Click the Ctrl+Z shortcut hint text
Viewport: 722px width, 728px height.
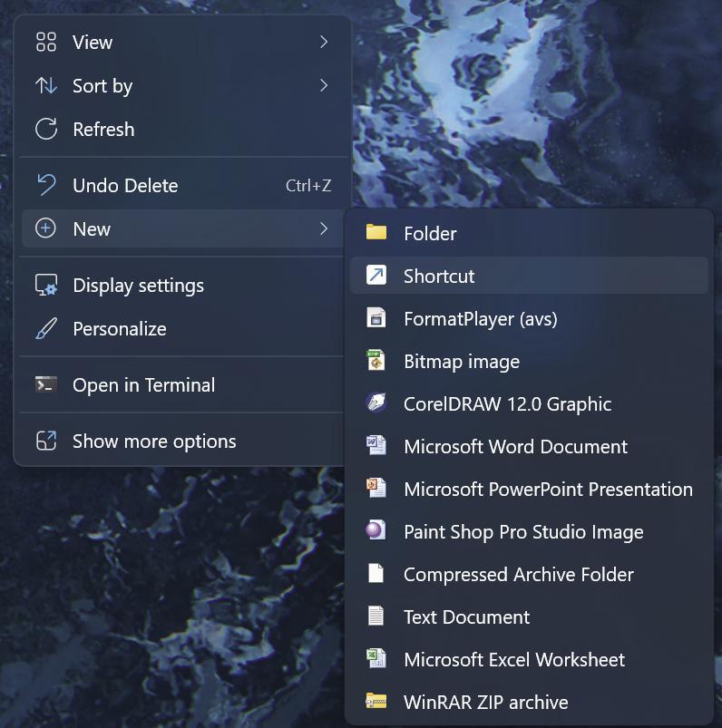[x=308, y=186]
